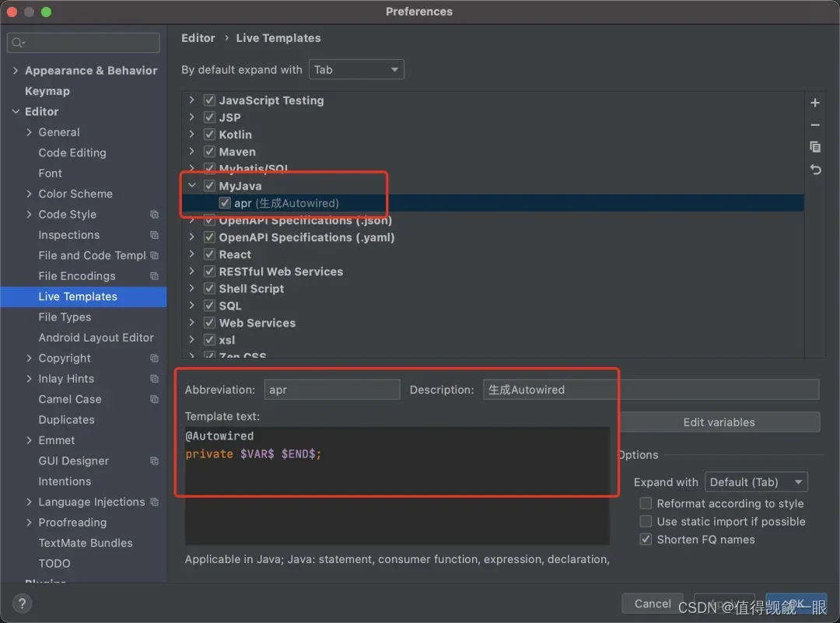Select the Web Services template group
Image resolution: width=840 pixels, height=623 pixels.
(x=257, y=323)
